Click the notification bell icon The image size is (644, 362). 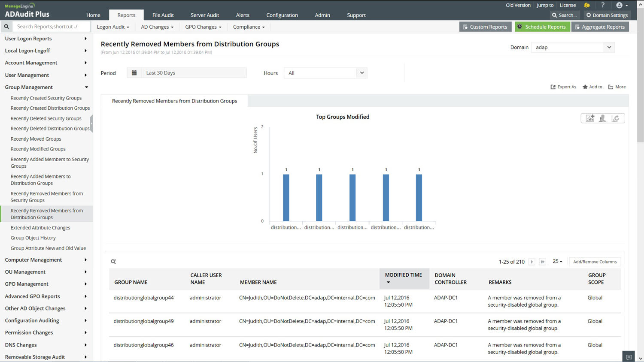coord(587,5)
